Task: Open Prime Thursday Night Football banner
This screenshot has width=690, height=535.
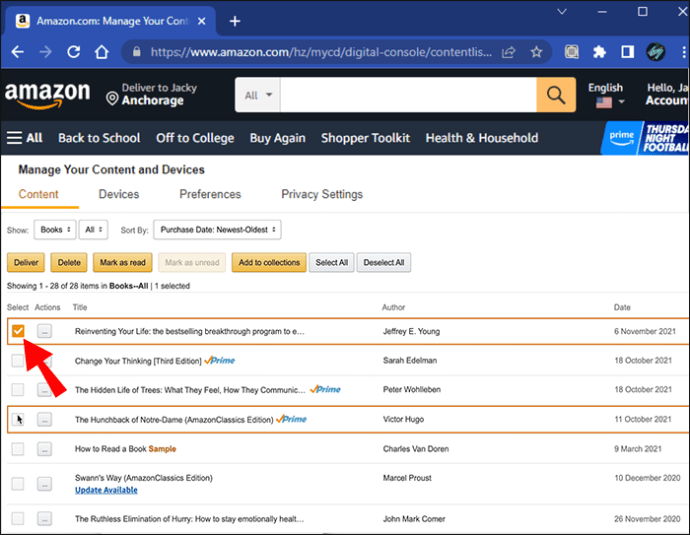Action: click(x=645, y=138)
